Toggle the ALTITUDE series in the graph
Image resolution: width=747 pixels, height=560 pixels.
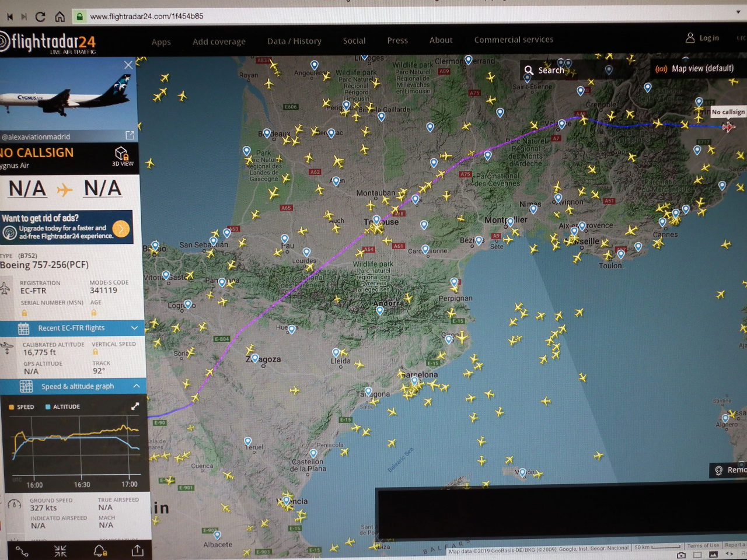[x=62, y=407]
